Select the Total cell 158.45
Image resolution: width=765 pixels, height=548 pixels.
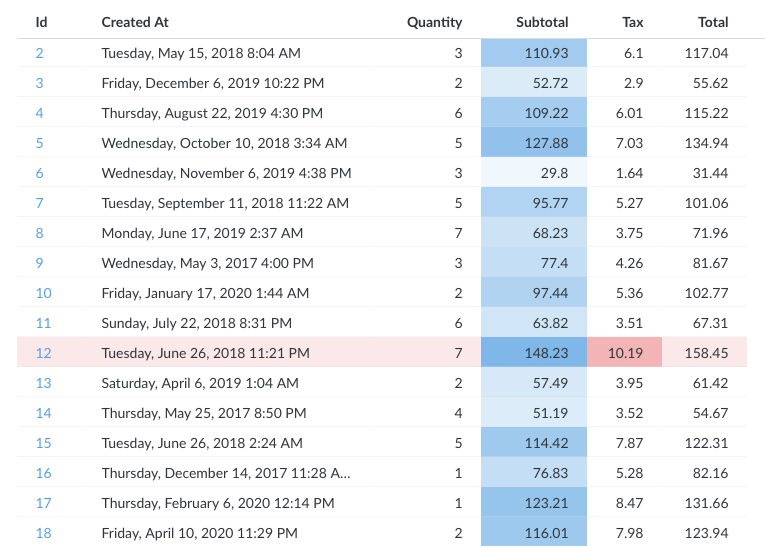click(704, 353)
